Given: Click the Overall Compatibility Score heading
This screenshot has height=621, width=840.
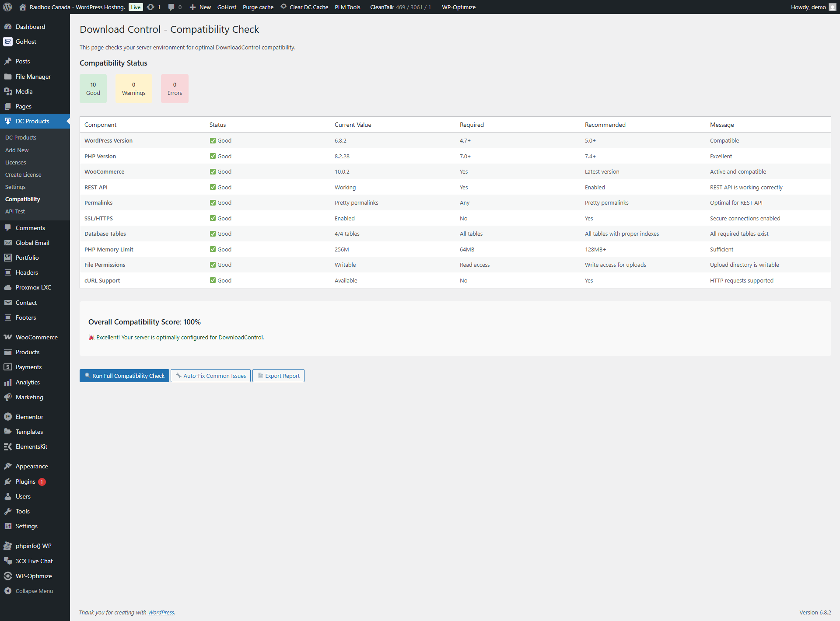Looking at the screenshot, I should pyautogui.click(x=144, y=322).
